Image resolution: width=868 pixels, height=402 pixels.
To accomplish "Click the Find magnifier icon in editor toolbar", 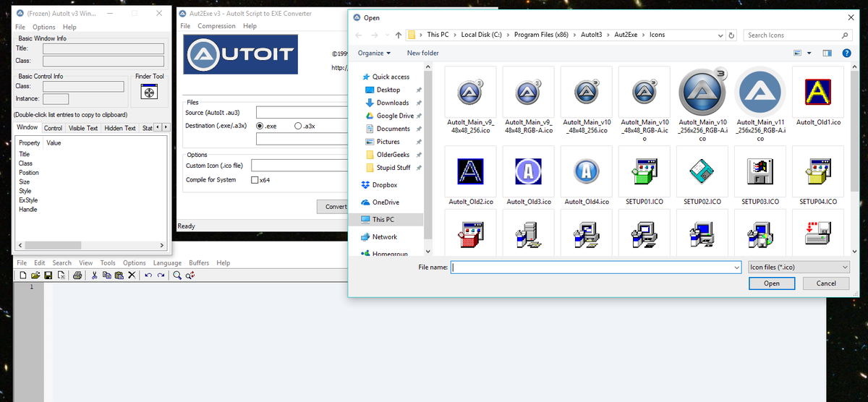I will (x=177, y=275).
